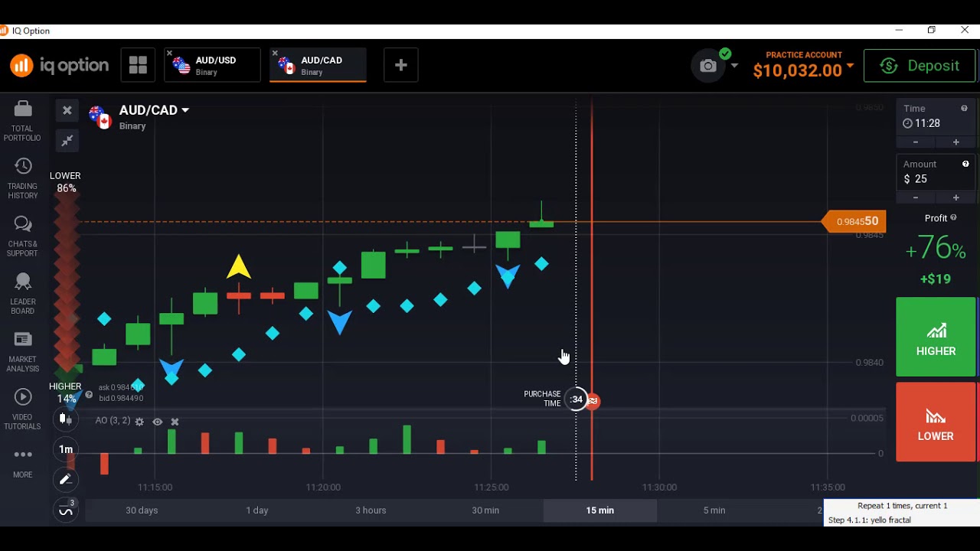Set chart range to 5 min
Screen dimensions: 980x551
click(x=714, y=510)
